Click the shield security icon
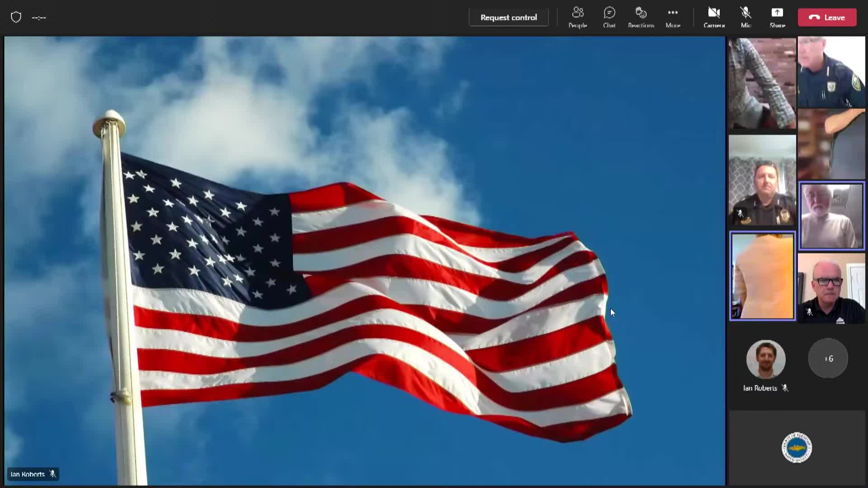 pos(16,17)
